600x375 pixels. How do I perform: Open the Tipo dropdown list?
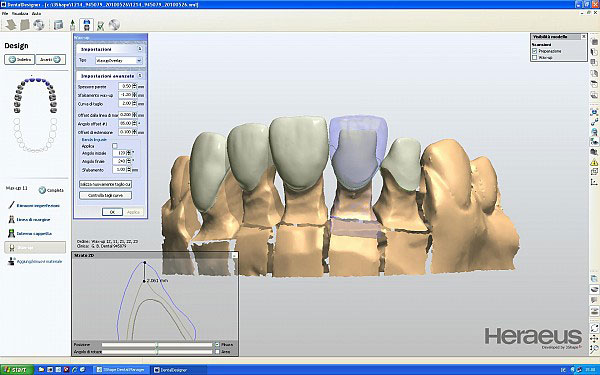[139, 60]
